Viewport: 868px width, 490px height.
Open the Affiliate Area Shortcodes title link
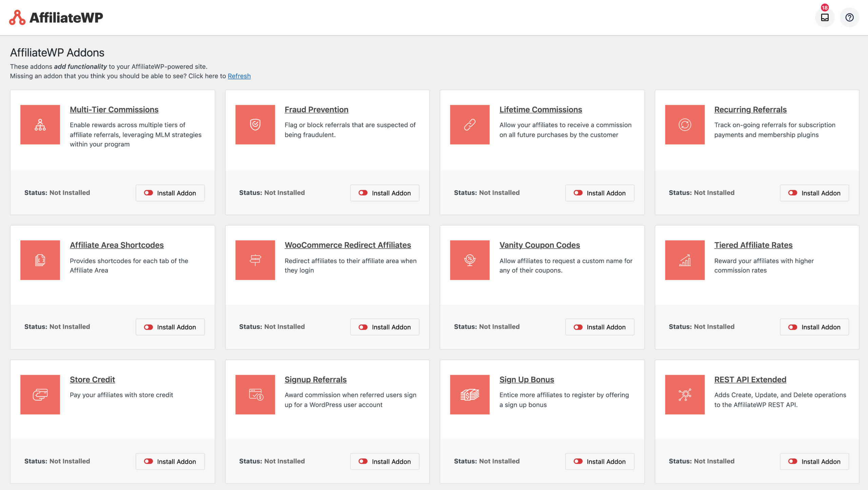tap(117, 245)
